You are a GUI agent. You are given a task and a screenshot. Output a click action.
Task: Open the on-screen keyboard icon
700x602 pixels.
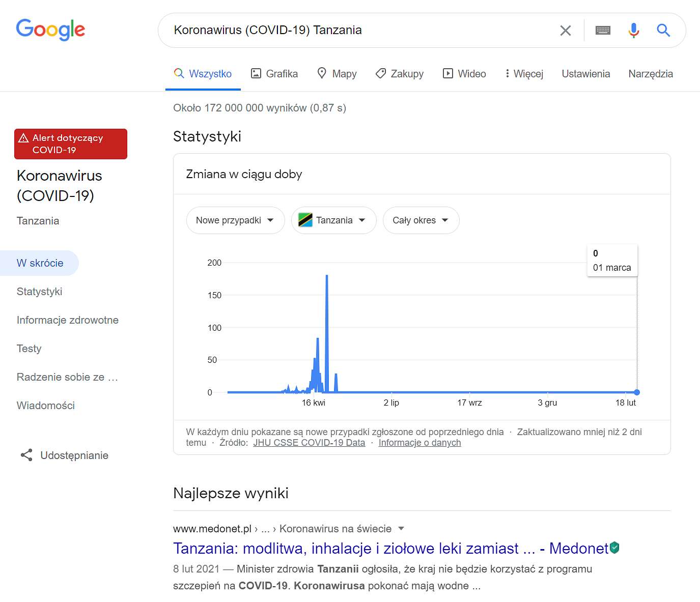point(603,31)
